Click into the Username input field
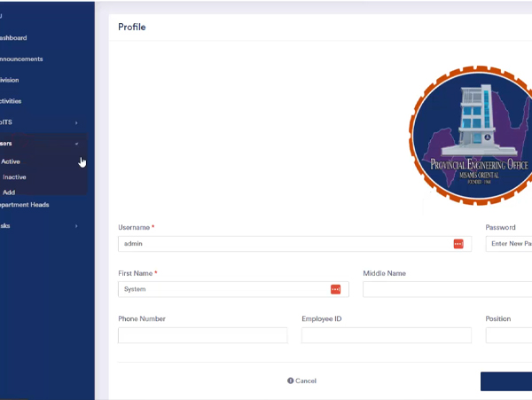The height and width of the screenshot is (400, 532). [284, 244]
